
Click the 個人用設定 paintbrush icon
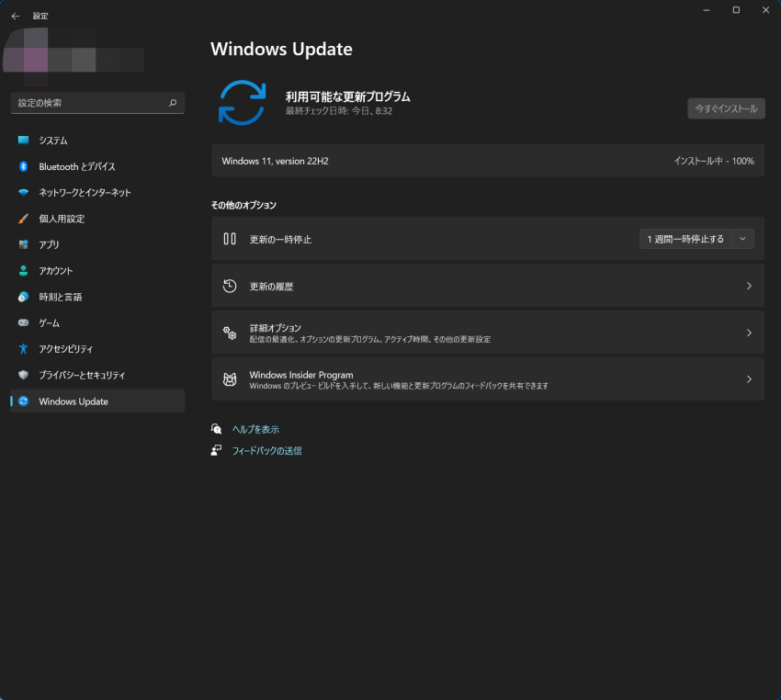(x=23, y=219)
